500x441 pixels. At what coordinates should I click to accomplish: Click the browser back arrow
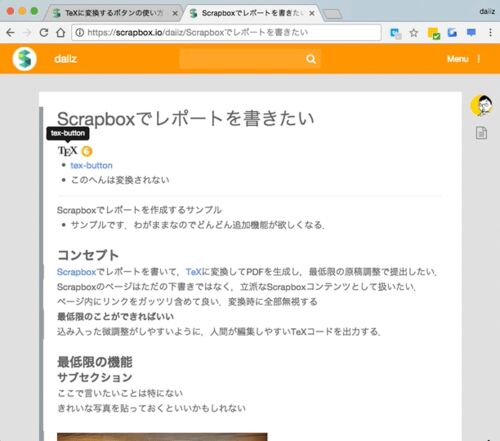click(10, 32)
